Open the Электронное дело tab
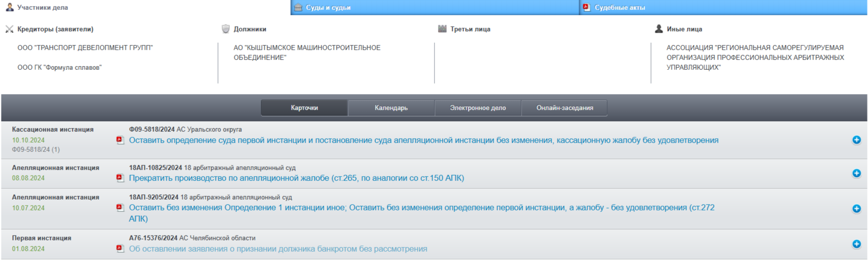 (x=477, y=108)
